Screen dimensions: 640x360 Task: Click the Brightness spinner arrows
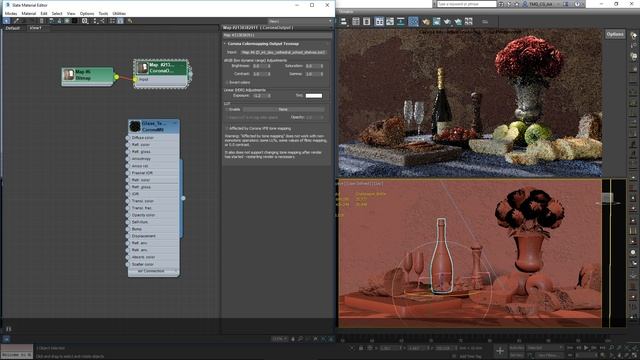tap(269, 66)
